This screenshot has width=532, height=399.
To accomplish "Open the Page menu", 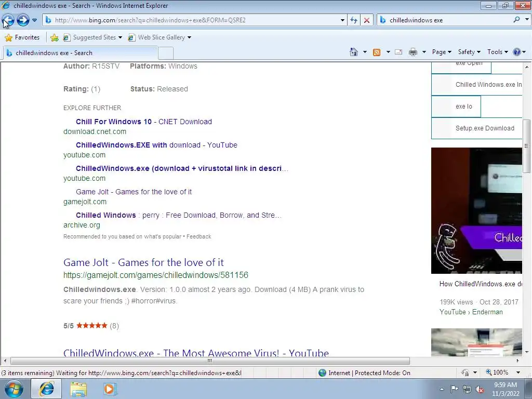I will click(x=442, y=52).
